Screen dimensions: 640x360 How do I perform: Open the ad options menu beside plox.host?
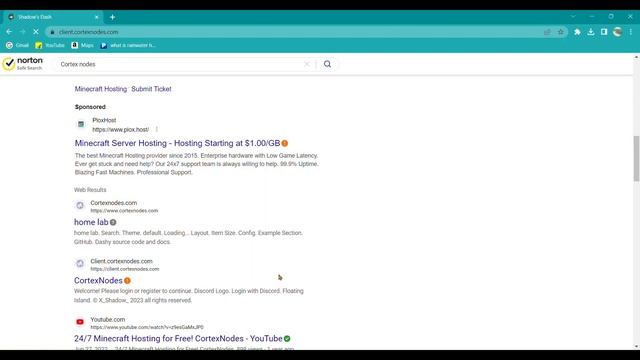156,129
